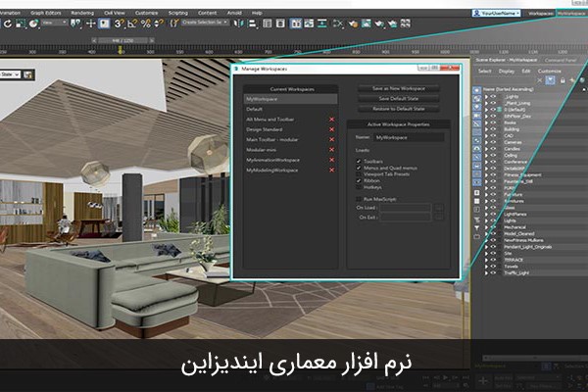
Task: Click Save as New Workspace button
Action: [x=398, y=88]
